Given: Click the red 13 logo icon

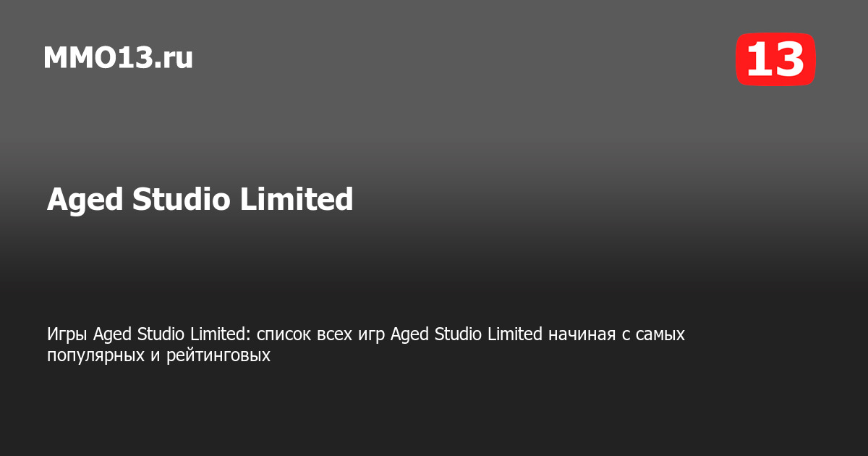Looking at the screenshot, I should point(775,59).
